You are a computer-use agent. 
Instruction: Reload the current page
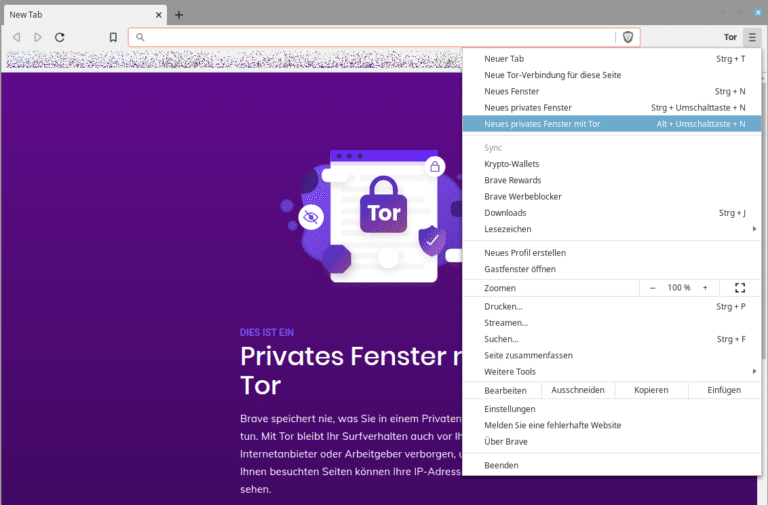click(x=60, y=37)
